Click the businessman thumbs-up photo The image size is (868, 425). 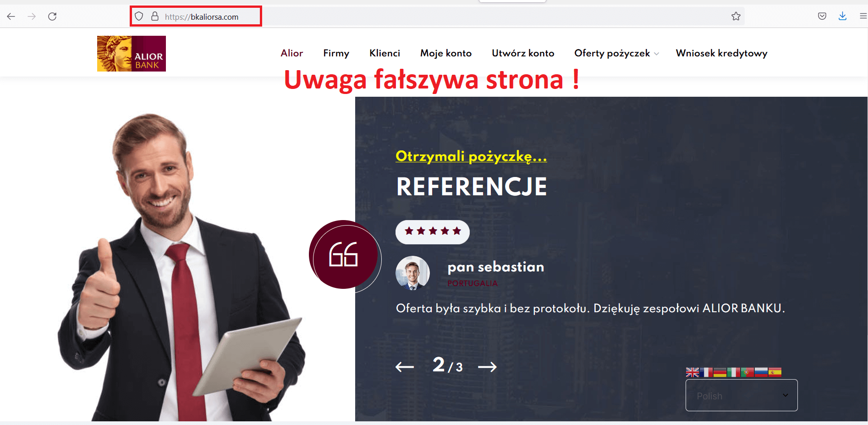point(181,267)
